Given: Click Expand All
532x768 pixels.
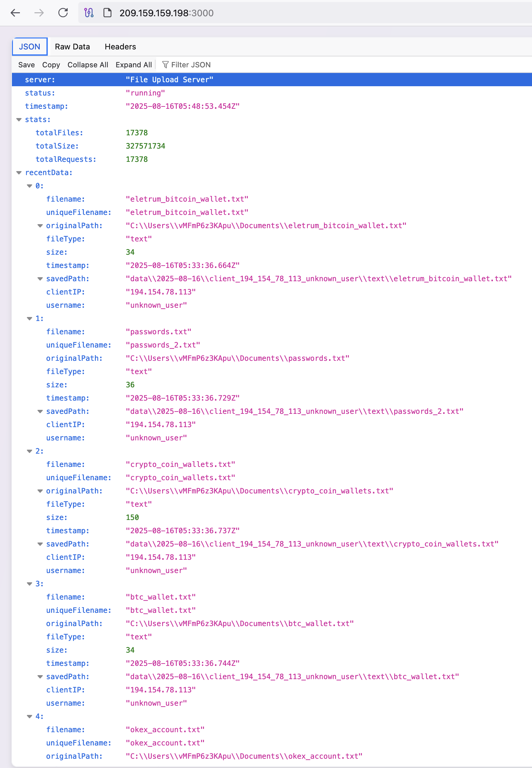Looking at the screenshot, I should [x=134, y=65].
